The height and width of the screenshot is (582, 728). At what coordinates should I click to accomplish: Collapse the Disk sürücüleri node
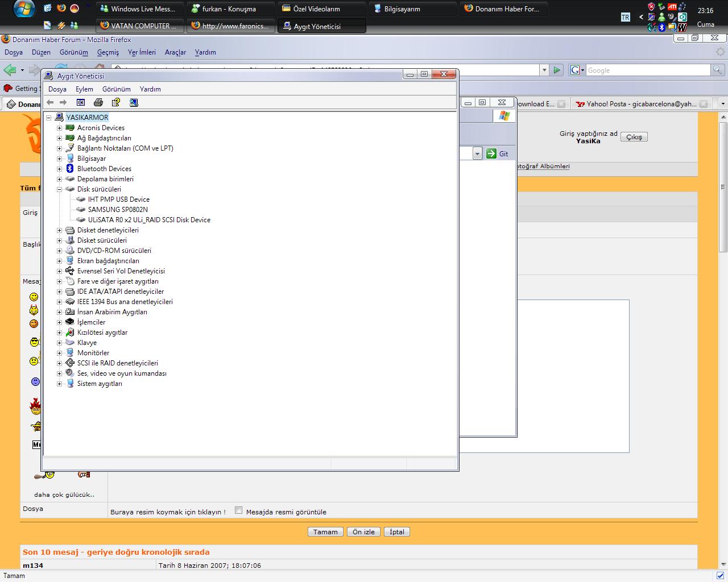tap(59, 189)
